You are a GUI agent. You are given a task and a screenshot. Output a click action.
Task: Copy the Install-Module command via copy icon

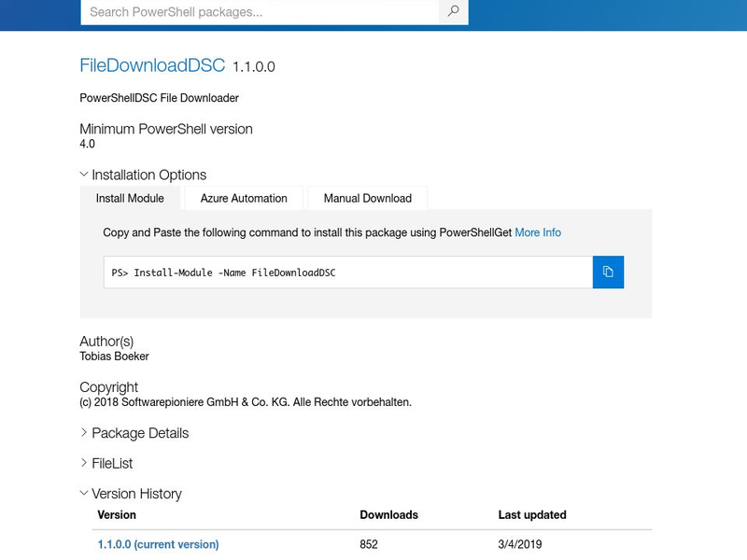click(x=608, y=272)
